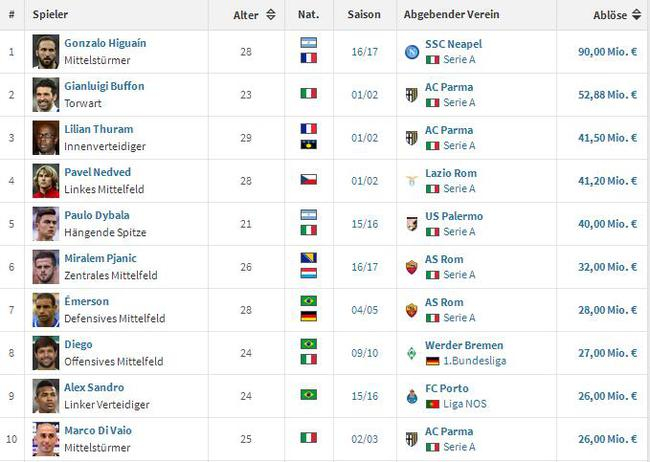Click the Abgebender Verein column header

point(451,16)
